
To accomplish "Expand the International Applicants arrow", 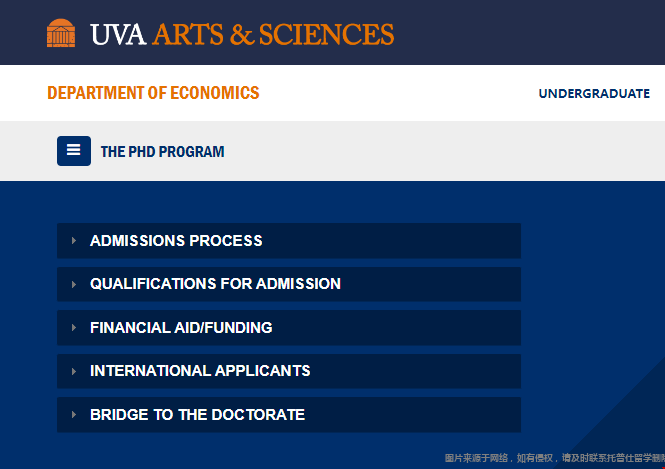I will tap(74, 371).
